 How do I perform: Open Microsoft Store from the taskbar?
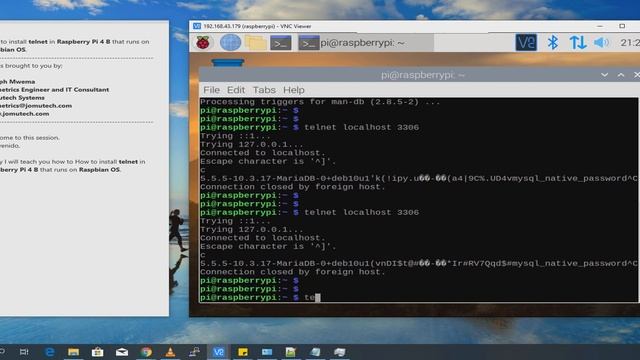[98, 352]
